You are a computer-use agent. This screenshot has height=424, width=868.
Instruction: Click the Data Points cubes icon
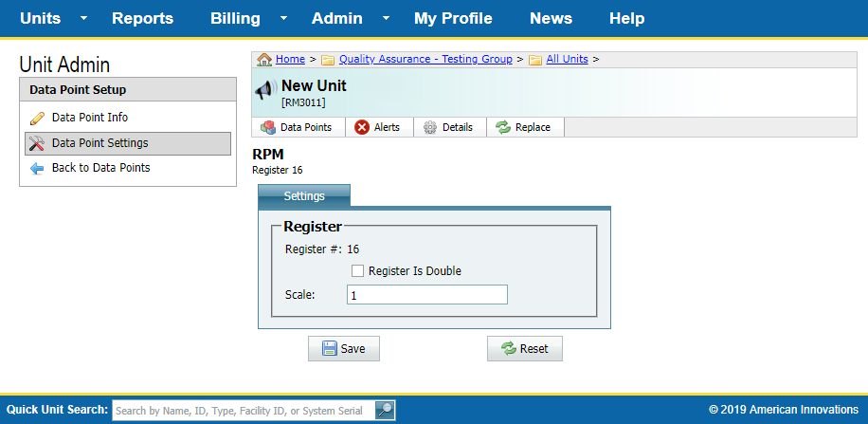point(268,127)
